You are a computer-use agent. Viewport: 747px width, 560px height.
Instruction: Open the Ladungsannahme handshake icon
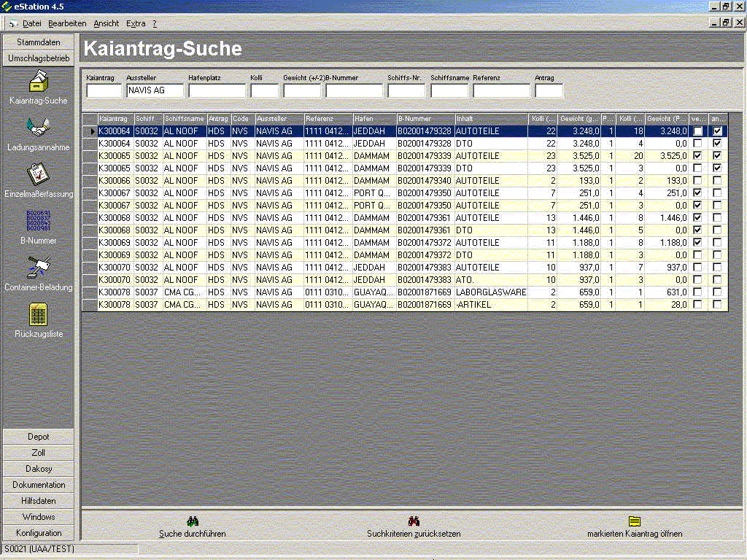tap(38, 128)
